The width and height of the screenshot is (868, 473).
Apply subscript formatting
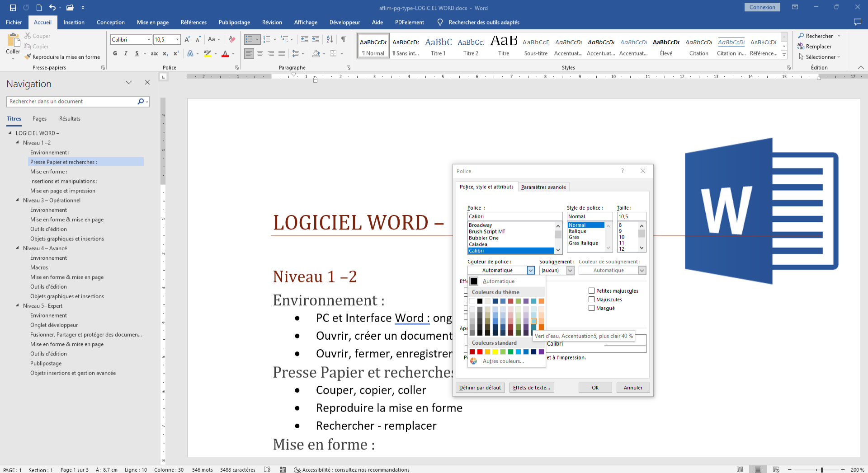tap(165, 53)
